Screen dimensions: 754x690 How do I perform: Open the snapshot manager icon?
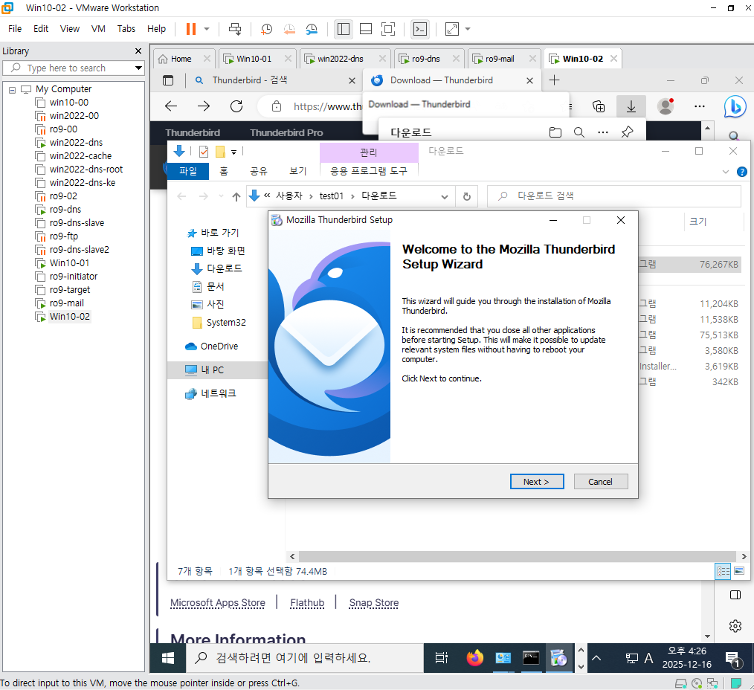[312, 29]
